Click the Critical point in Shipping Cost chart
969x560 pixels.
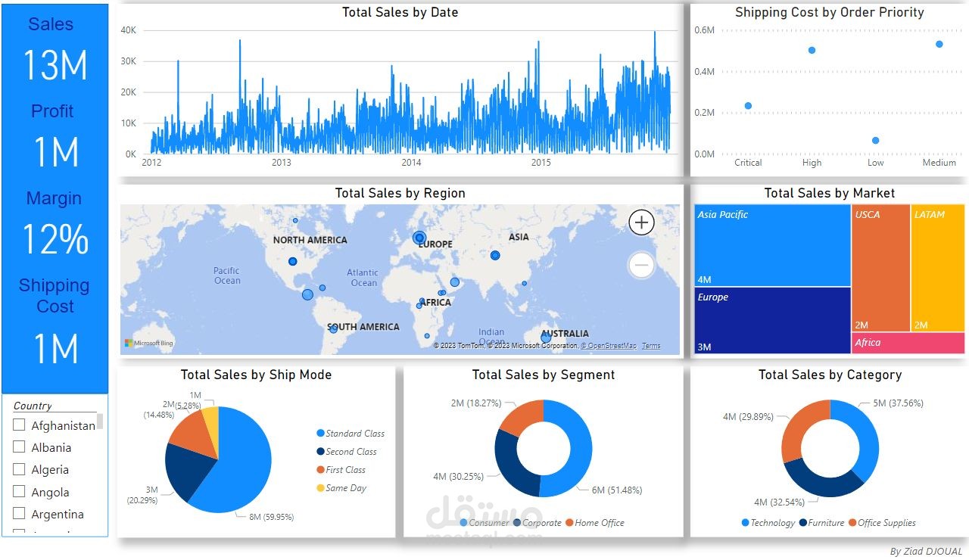tap(748, 105)
